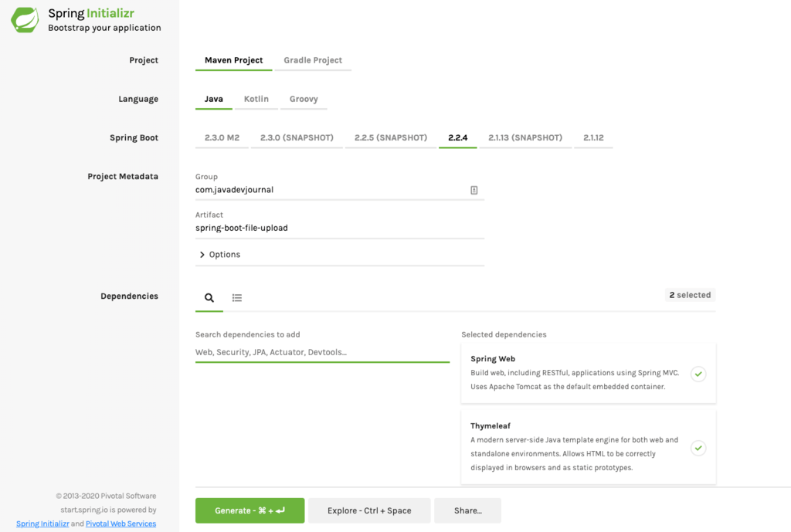Click the '2 selected' badge

(689, 294)
